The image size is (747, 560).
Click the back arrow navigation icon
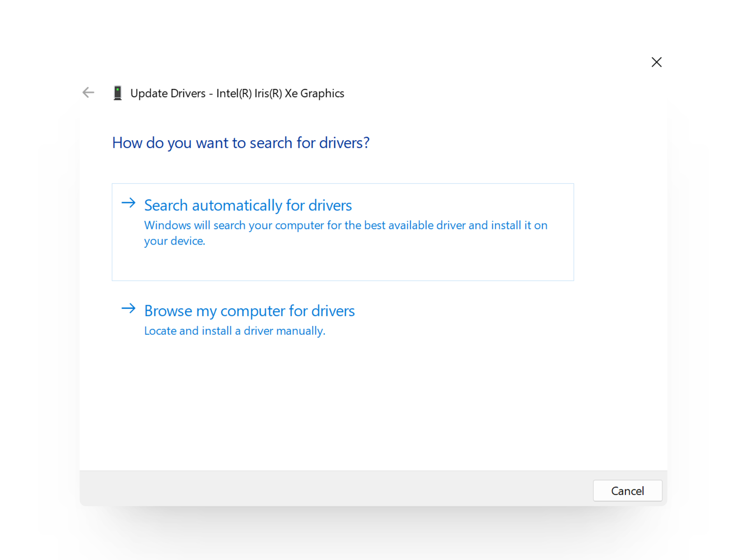point(88,93)
